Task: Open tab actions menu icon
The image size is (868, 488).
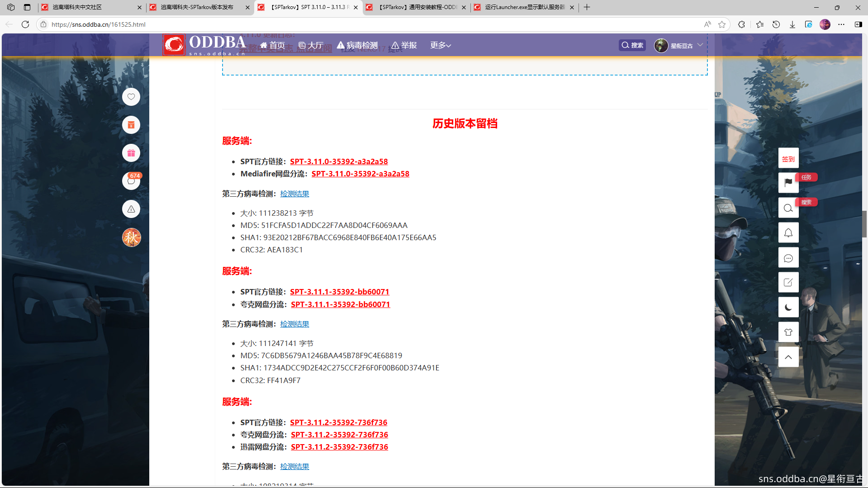Action: point(27,7)
